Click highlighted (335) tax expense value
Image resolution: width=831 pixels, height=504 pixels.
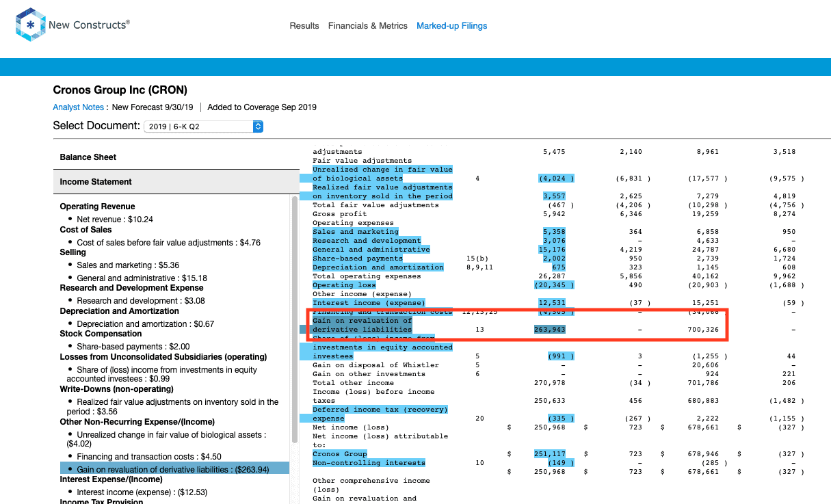point(561,419)
